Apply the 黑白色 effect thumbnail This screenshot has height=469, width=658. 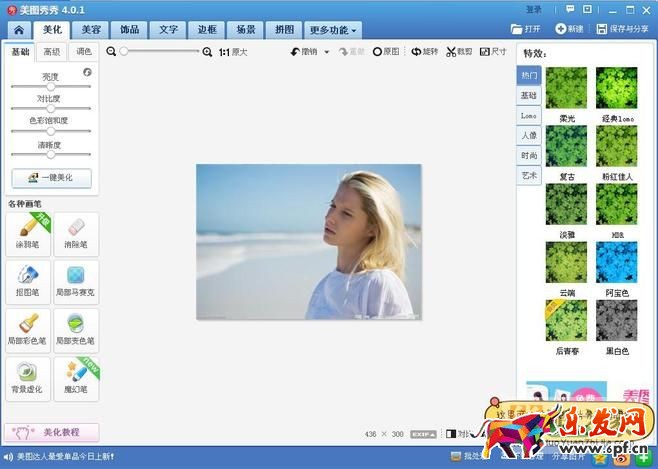(616, 320)
